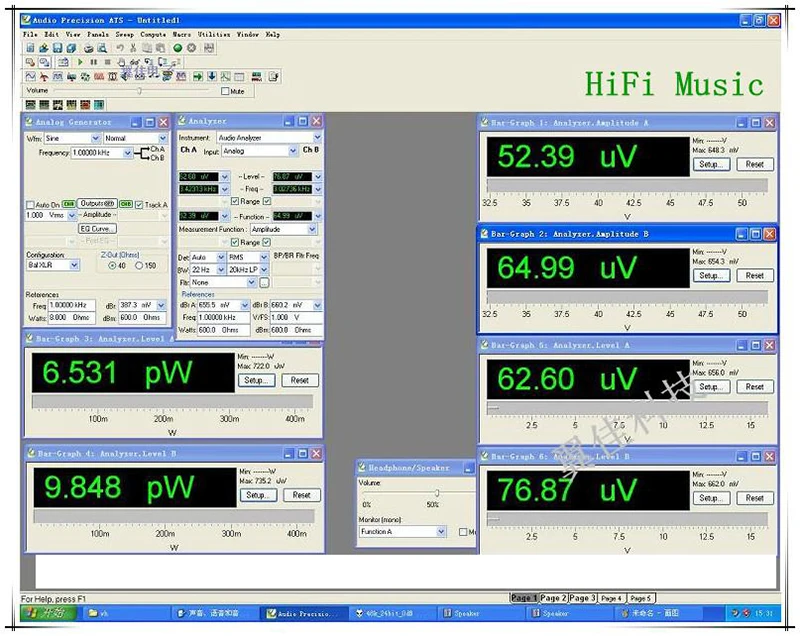Click the Undo arrow toolbar icon
The image size is (800, 636).
tap(120, 48)
